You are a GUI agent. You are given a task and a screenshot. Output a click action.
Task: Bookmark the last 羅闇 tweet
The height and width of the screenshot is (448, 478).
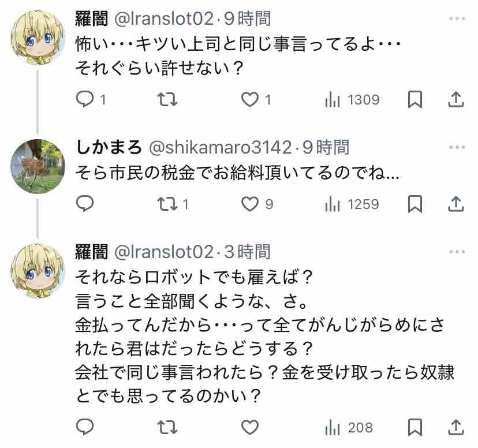point(414,428)
